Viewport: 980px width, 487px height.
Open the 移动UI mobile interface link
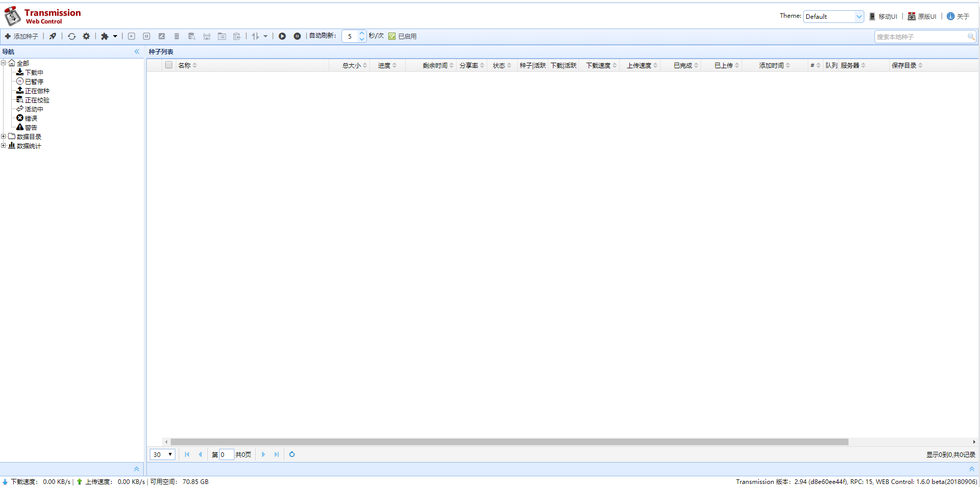pyautogui.click(x=884, y=16)
